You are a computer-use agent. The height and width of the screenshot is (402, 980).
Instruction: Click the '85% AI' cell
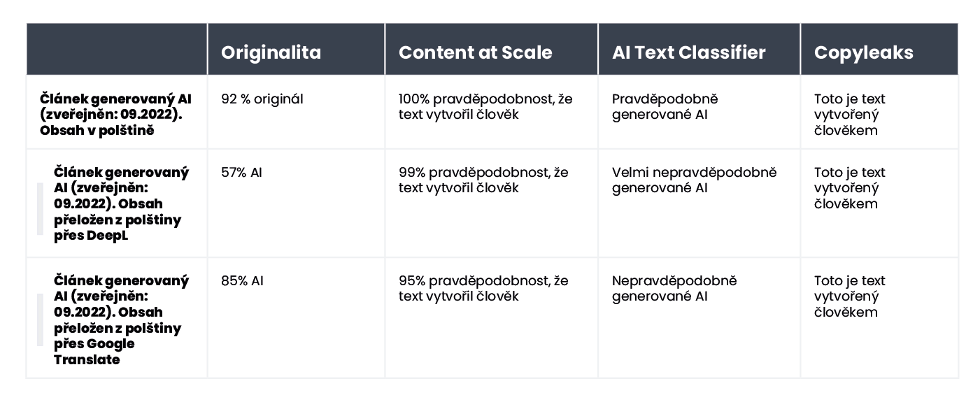[242, 281]
